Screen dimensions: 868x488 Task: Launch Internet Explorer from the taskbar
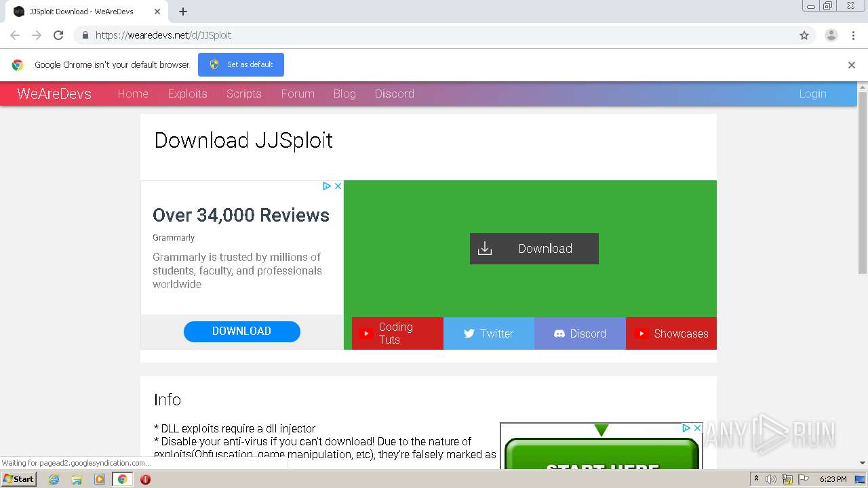[x=54, y=479]
